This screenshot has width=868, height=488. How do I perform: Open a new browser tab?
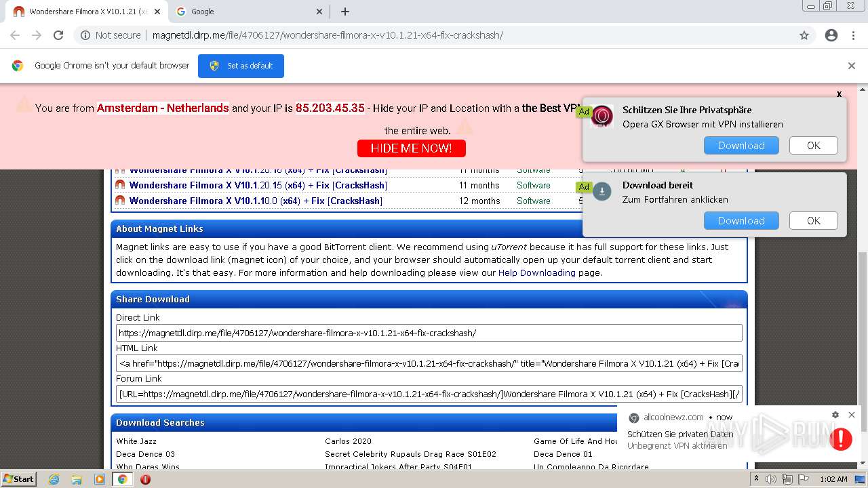point(345,12)
